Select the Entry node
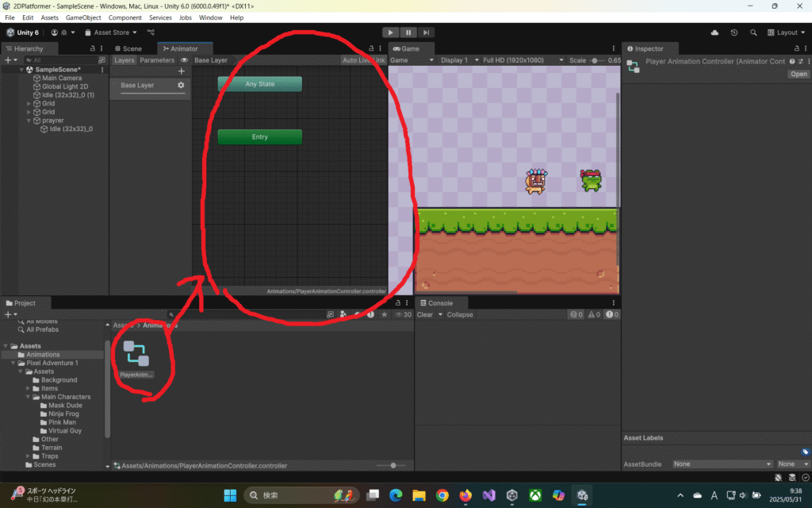 [260, 137]
